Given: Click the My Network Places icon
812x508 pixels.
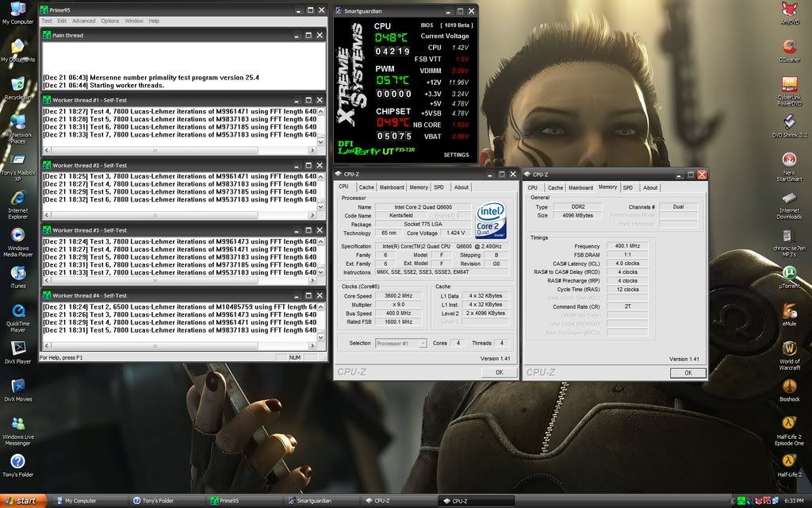Looking at the screenshot, I should coord(17,129).
